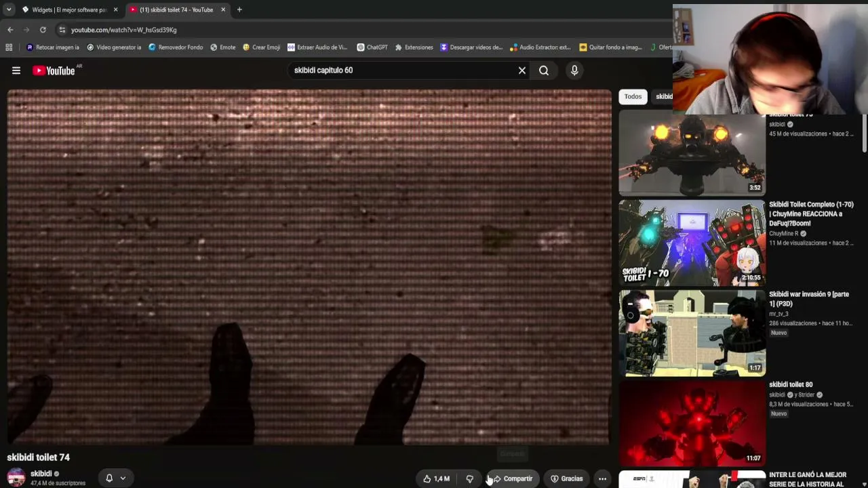Viewport: 868px width, 488px height.
Task: Open the skibidi toilet 80 video title
Action: (791, 384)
